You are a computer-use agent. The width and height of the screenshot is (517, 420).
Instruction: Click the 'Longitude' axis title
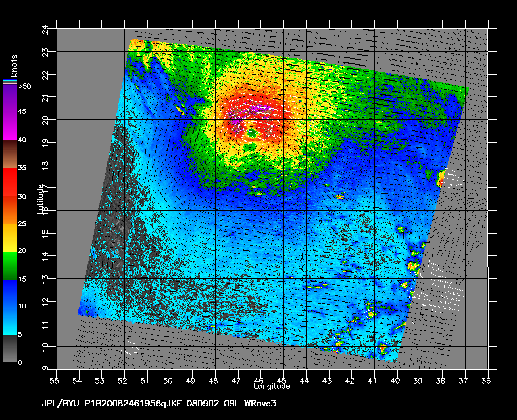tap(272, 386)
